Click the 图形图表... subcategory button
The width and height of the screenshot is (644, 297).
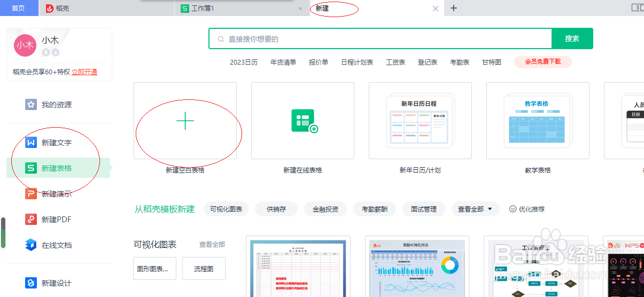click(154, 269)
